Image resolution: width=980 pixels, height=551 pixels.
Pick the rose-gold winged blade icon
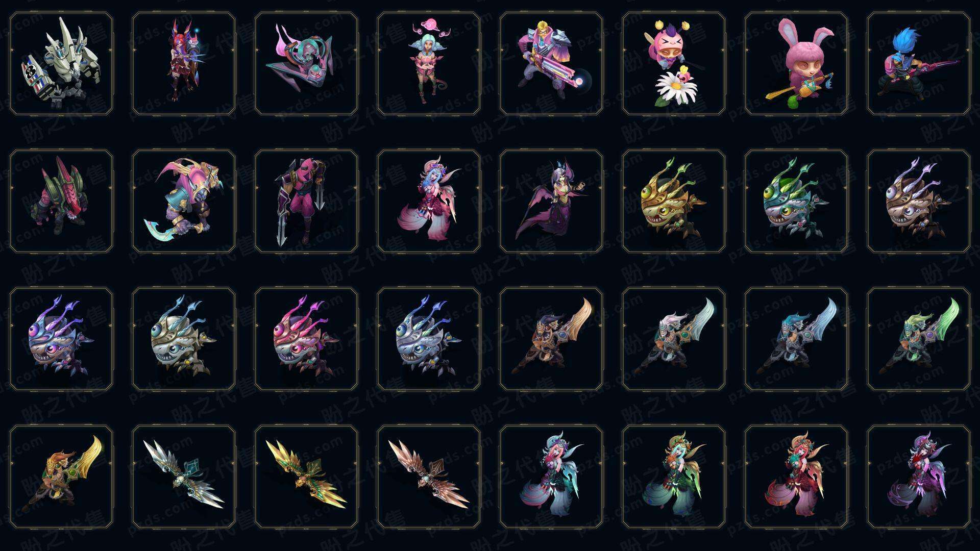pos(429,477)
